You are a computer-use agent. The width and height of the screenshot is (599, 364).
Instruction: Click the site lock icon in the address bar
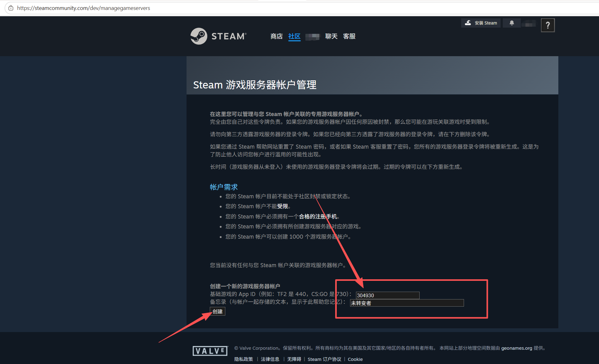11,8
